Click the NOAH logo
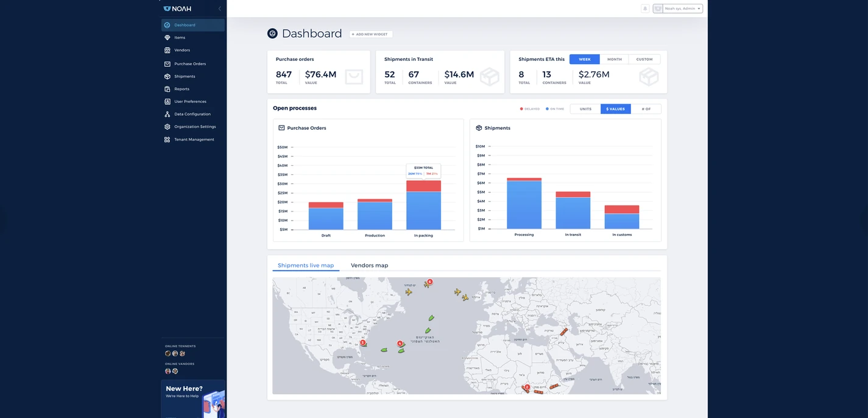This screenshot has height=418, width=868. click(x=177, y=9)
